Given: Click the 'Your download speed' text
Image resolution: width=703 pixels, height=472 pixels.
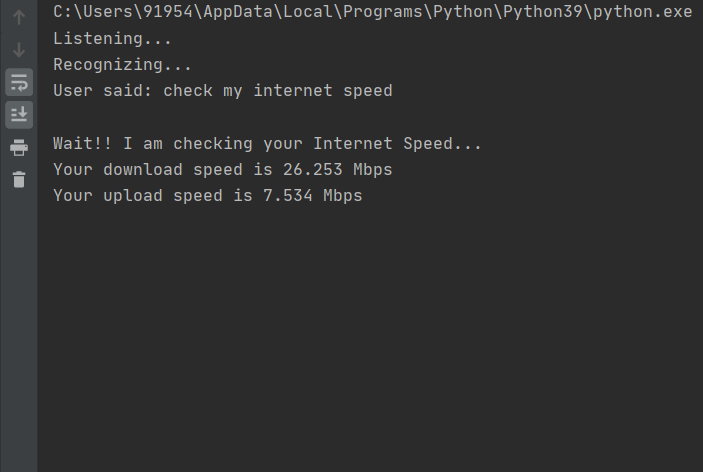Looking at the screenshot, I should point(148,170).
